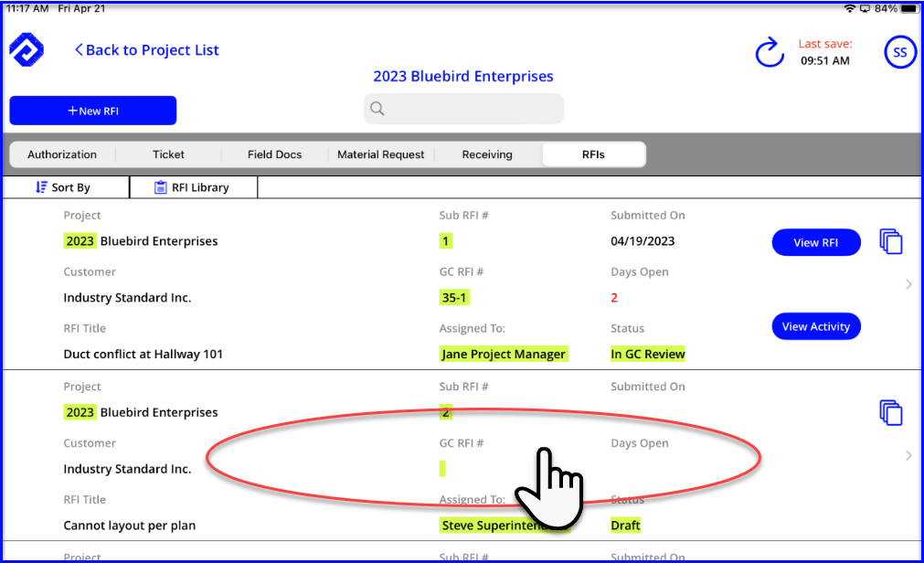Create a new RFI with +New RFI
The width and height of the screenshot is (924, 563).
(x=93, y=111)
